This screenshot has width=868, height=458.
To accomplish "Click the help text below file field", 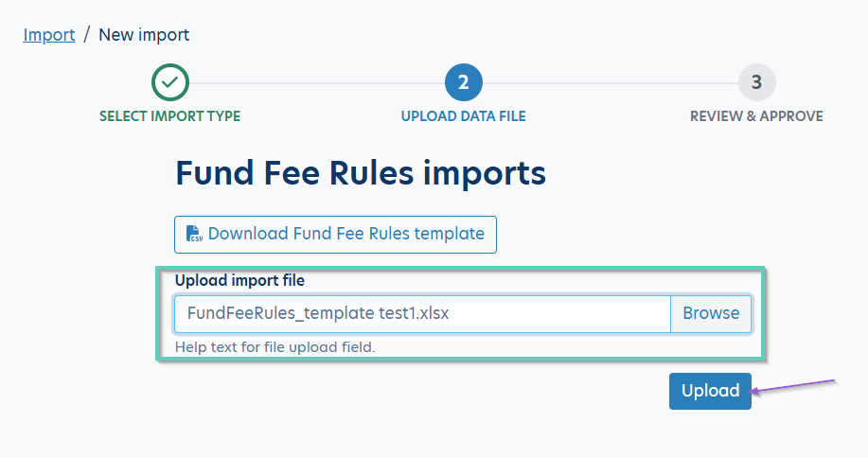I will (275, 347).
